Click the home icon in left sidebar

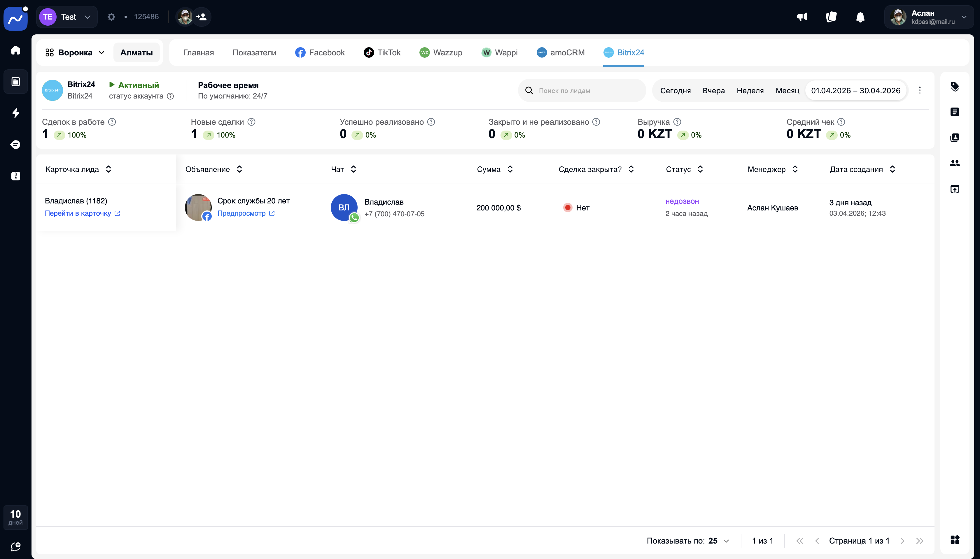coord(16,50)
